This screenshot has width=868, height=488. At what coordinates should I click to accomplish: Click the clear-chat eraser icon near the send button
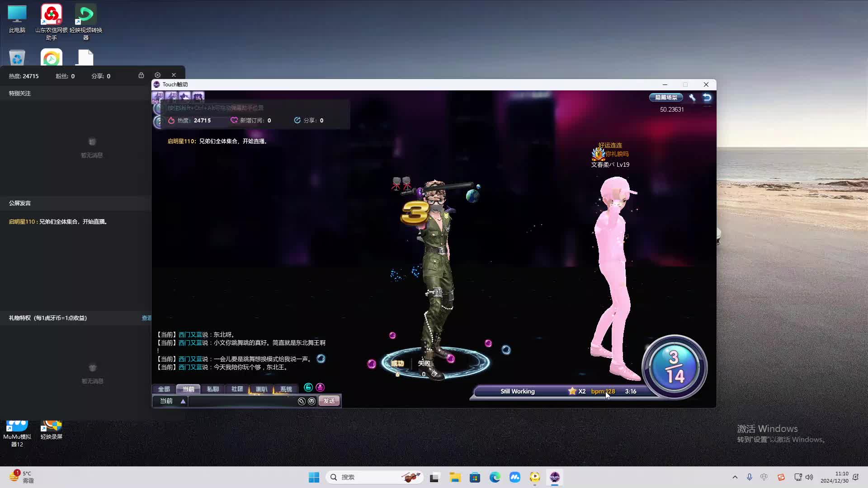pyautogui.click(x=302, y=401)
